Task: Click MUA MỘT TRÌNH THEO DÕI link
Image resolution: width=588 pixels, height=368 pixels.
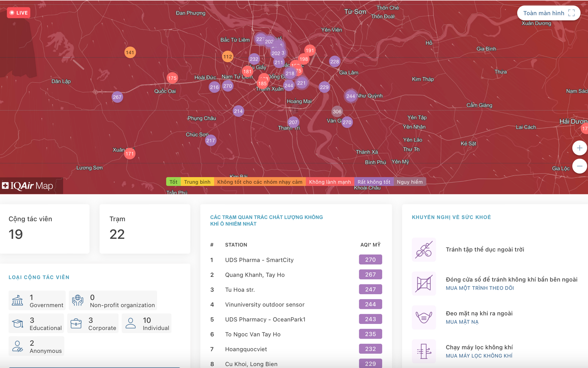Action: click(x=480, y=288)
